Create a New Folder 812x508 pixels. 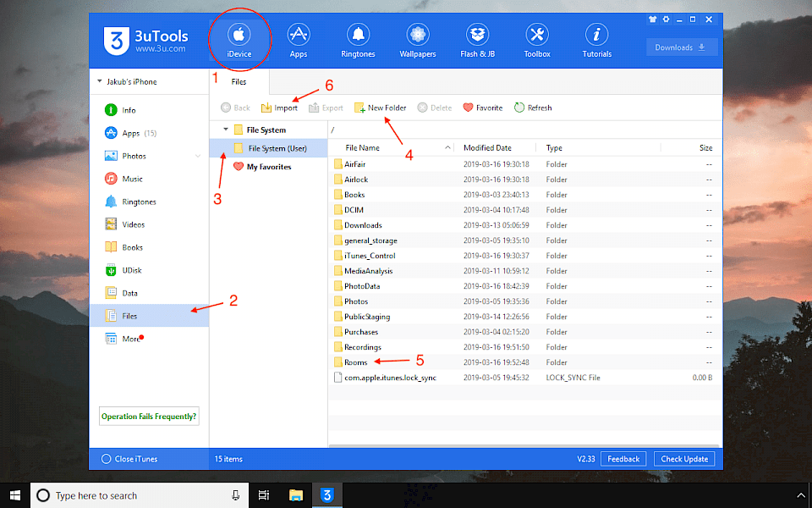click(380, 108)
